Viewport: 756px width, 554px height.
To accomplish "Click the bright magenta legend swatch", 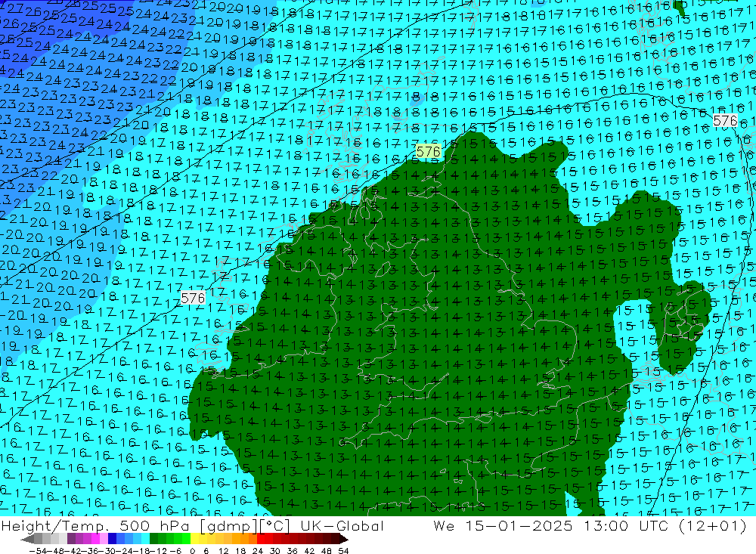I will 96,539.
